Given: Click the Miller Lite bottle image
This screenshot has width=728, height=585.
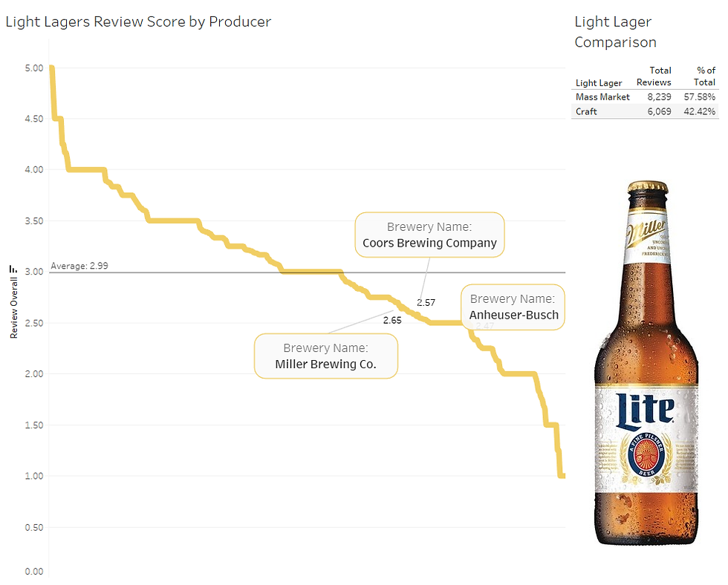Looking at the screenshot, I should 646,363.
